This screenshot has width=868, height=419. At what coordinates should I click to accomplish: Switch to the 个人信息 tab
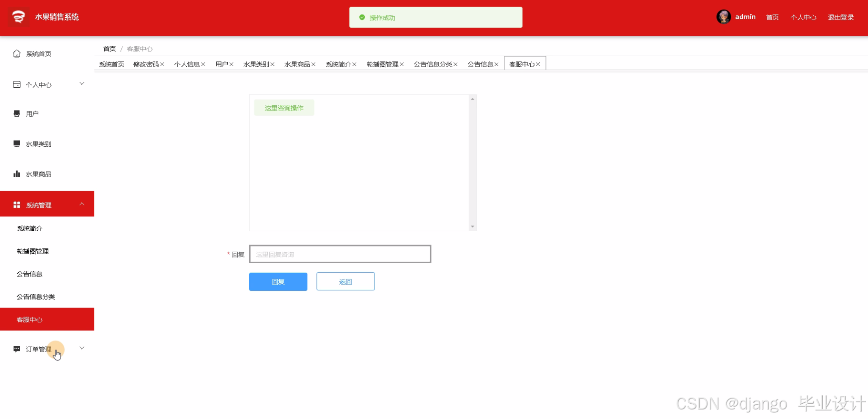tap(187, 64)
